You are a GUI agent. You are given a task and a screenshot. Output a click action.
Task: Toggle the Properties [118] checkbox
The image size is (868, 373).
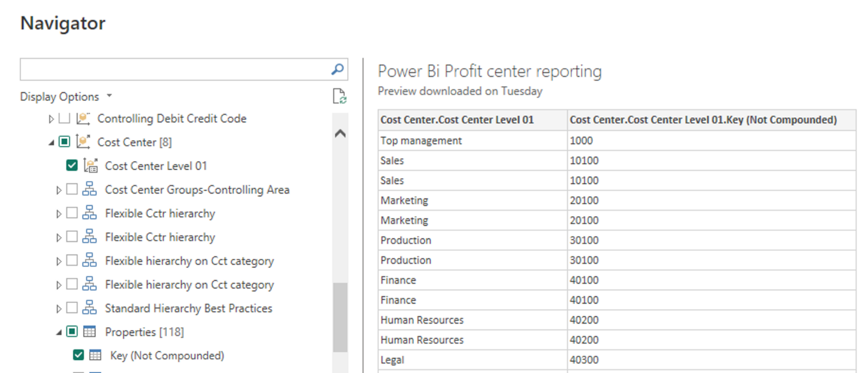pyautogui.click(x=72, y=332)
